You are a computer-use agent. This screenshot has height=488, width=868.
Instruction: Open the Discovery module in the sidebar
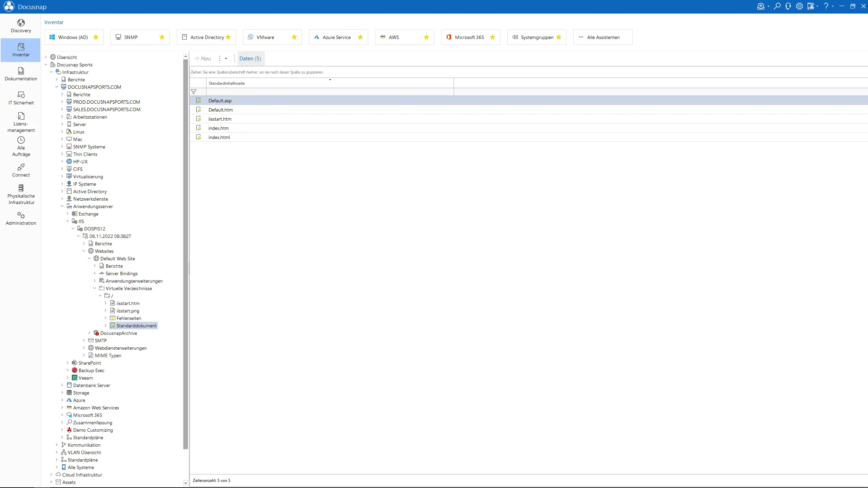pyautogui.click(x=21, y=26)
